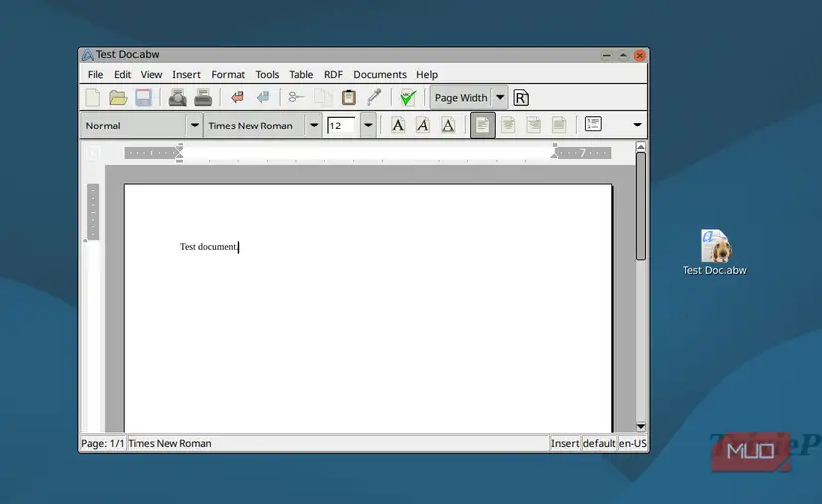Toggle bold text formatting
822x504 pixels.
click(x=398, y=126)
